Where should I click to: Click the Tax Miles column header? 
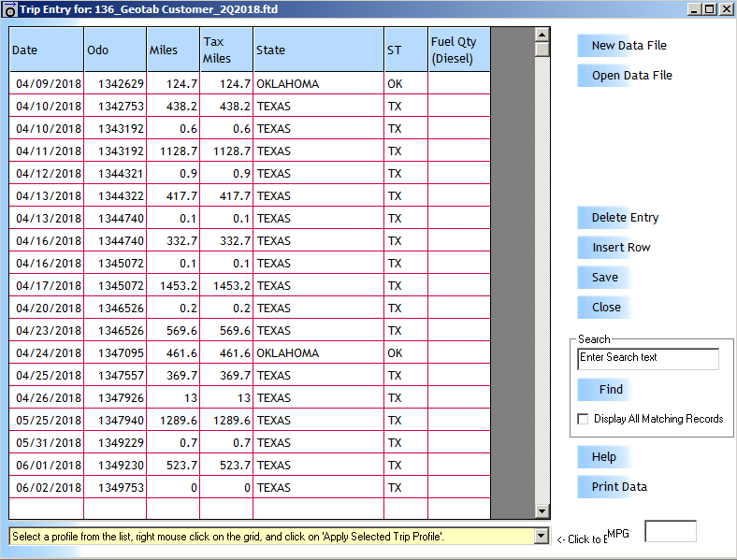coord(226,50)
